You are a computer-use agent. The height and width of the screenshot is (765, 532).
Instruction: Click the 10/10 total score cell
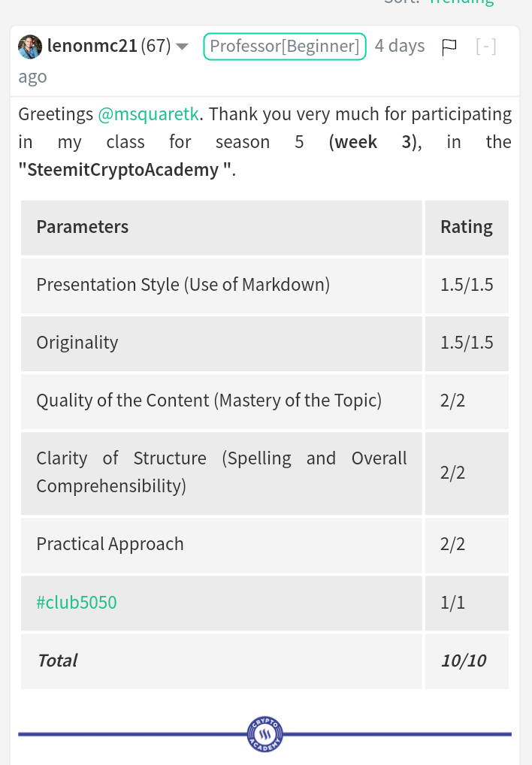coord(464,661)
